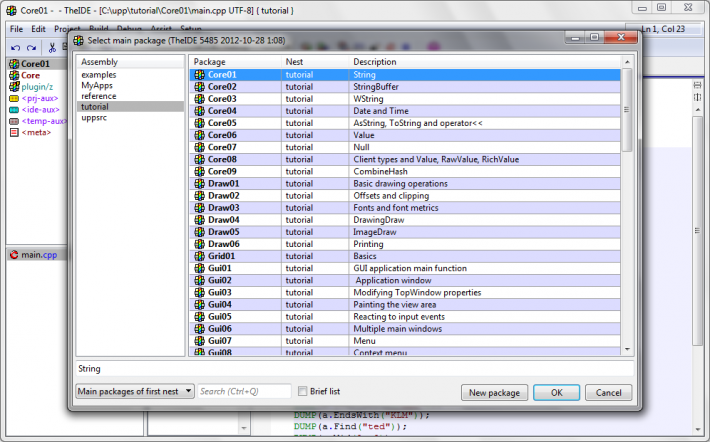Image resolution: width=710 pixels, height=442 pixels.
Task: Select the Core06 package name
Action: [x=222, y=135]
